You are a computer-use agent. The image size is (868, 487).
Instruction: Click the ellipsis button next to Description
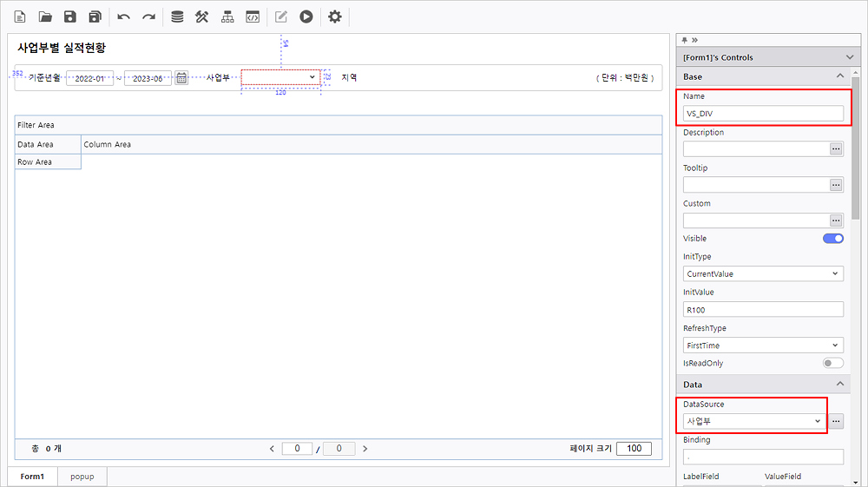tap(836, 149)
